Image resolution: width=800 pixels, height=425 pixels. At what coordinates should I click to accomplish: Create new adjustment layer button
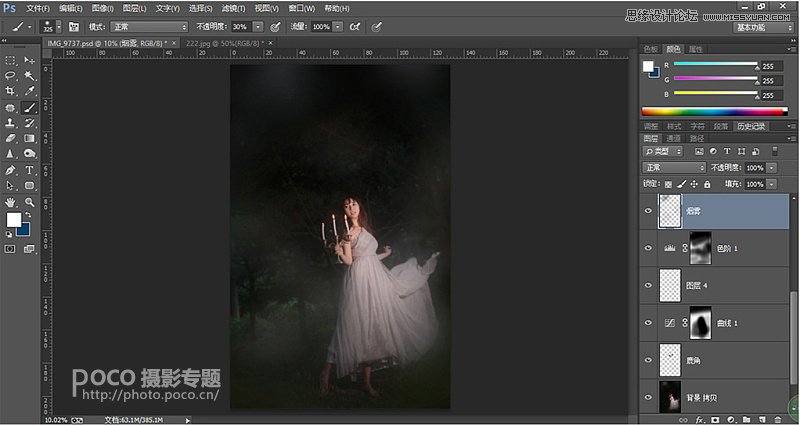pyautogui.click(x=730, y=419)
